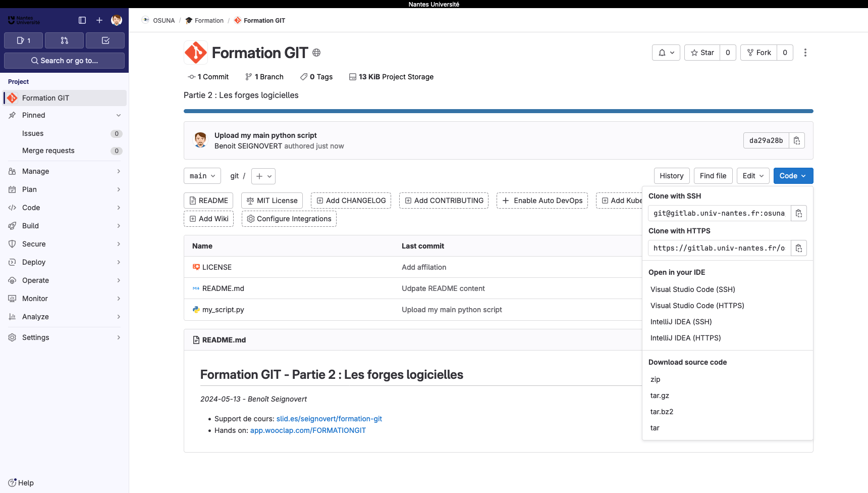Viewport: 868px width, 493px height.
Task: Copy commit SHA da29a28b
Action: pos(797,140)
